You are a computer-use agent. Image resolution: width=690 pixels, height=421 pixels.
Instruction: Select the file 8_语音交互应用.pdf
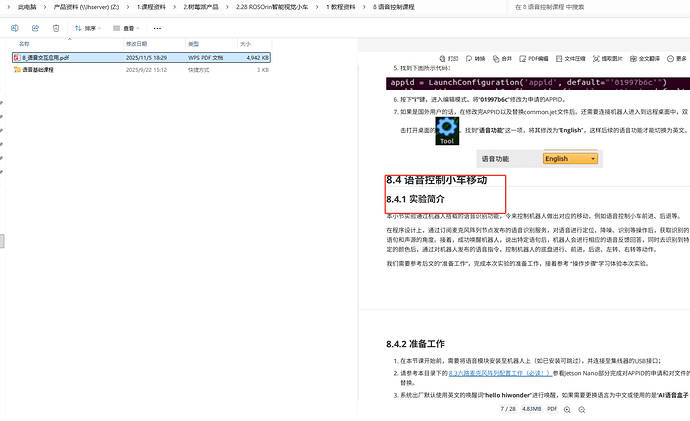[x=141, y=58]
